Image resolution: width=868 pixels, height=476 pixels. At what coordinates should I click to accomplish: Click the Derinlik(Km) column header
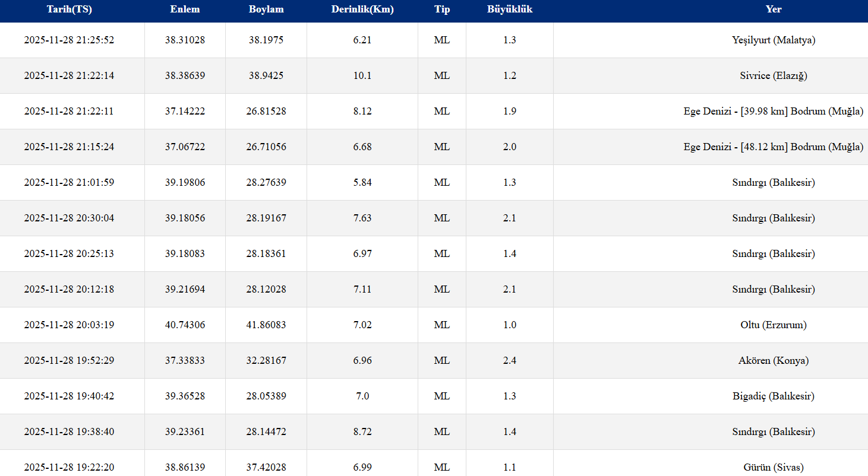(362, 9)
